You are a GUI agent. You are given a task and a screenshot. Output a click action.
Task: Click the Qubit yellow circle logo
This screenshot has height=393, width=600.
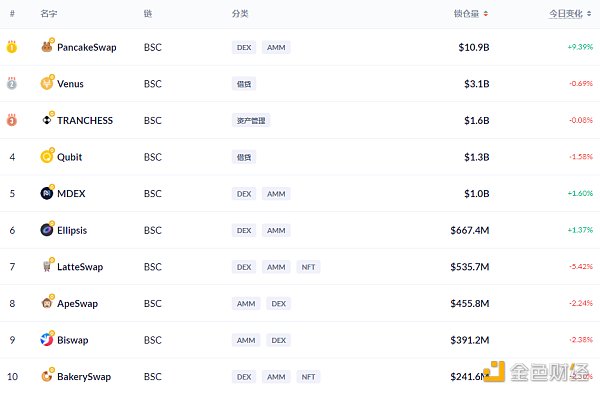point(47,157)
